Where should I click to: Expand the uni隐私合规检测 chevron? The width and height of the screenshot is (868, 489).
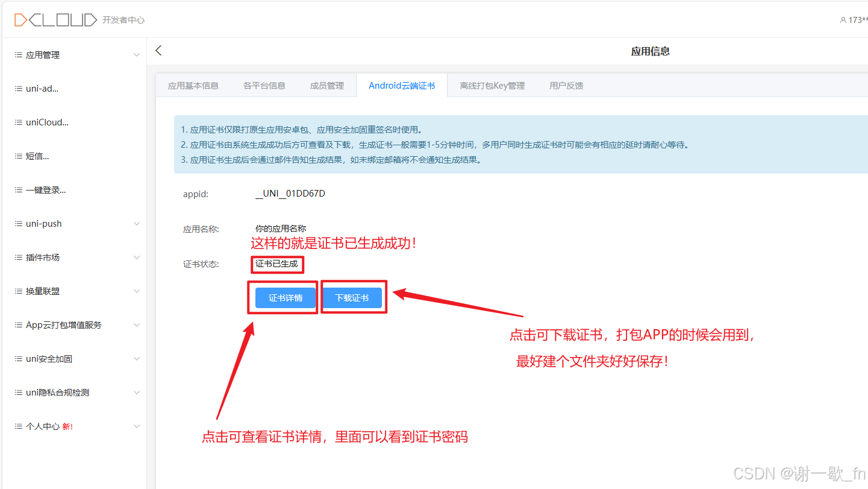coord(137,393)
